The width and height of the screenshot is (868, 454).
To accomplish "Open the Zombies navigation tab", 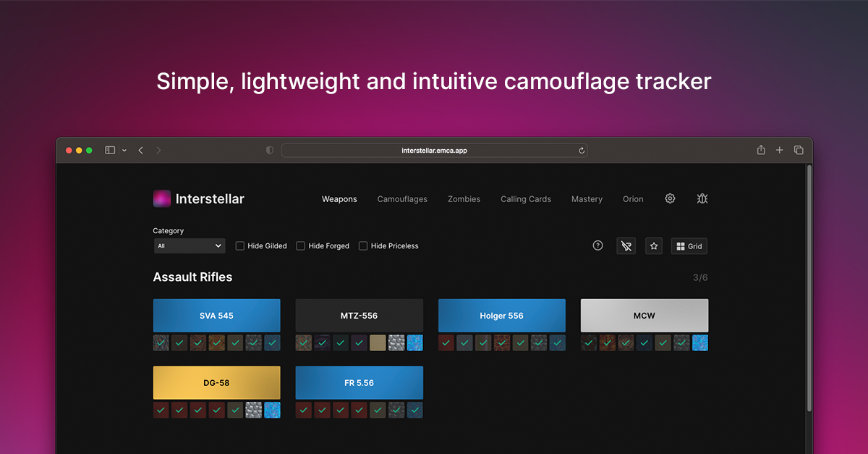I will [464, 199].
